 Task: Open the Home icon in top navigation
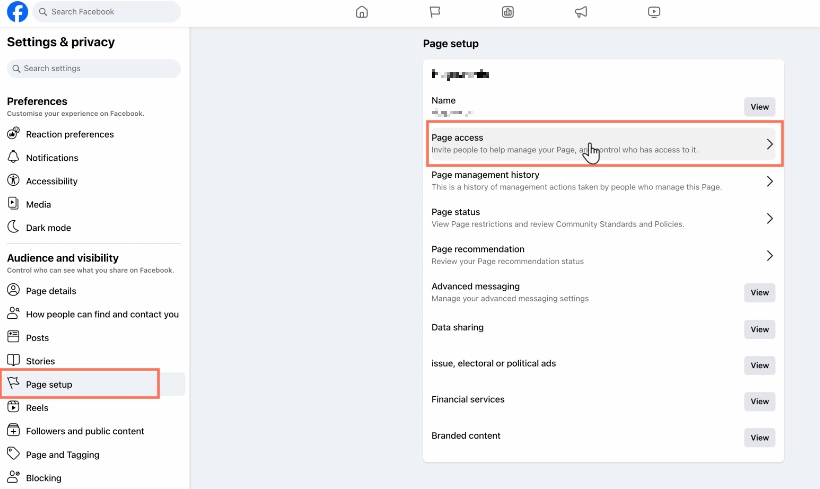pyautogui.click(x=362, y=12)
